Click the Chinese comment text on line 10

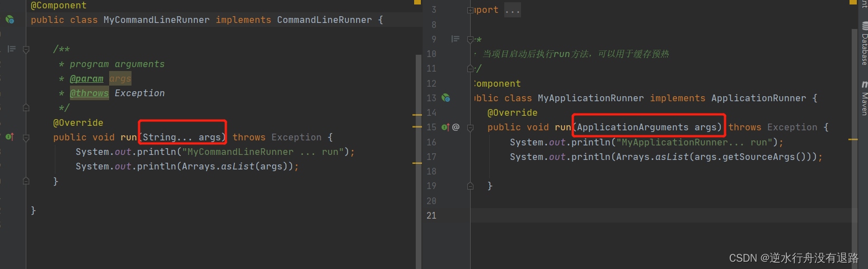(575, 54)
